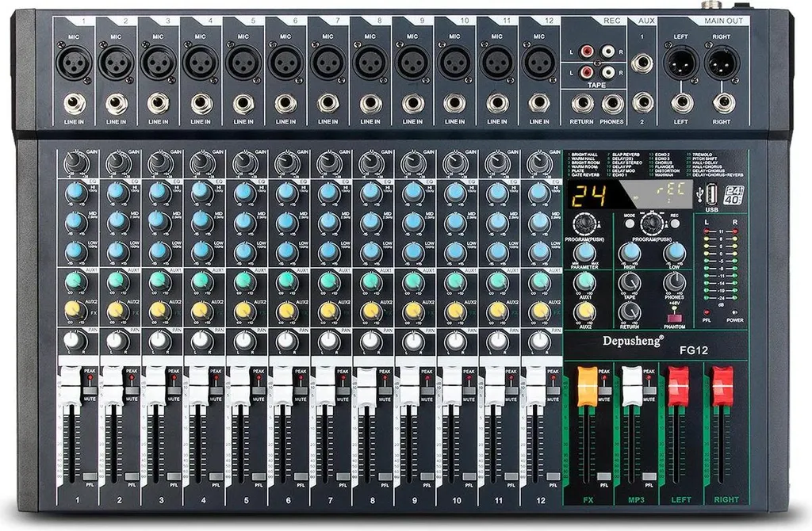The height and width of the screenshot is (531, 812).
Task: Select the channel 3 yellow AUX2 FX knob
Action: point(159,311)
